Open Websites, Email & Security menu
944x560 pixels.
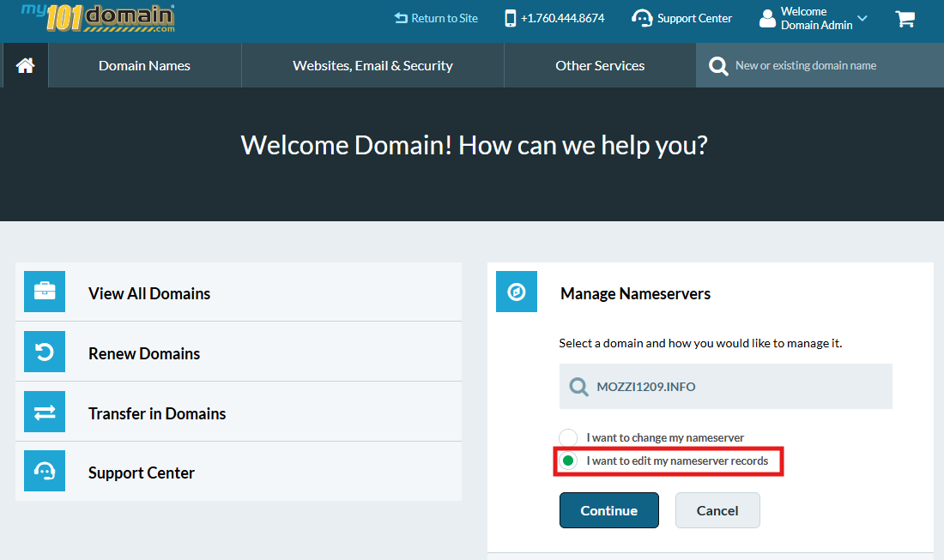point(372,66)
